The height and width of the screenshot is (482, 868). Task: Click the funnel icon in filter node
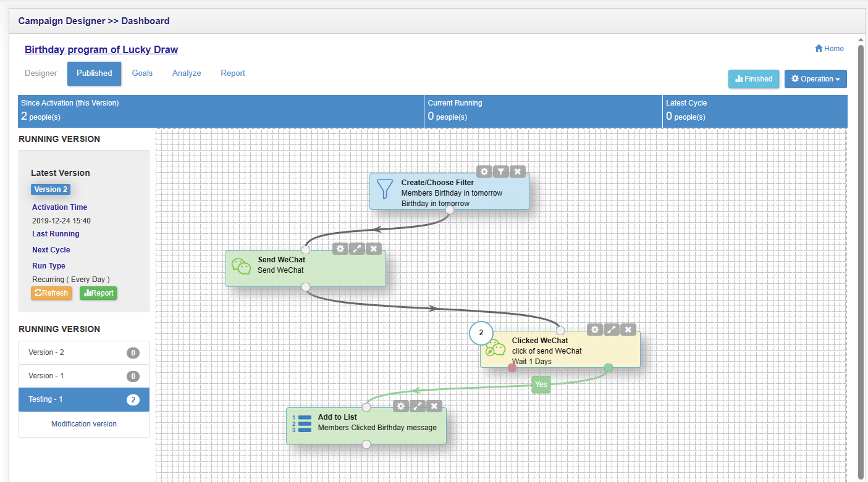385,189
